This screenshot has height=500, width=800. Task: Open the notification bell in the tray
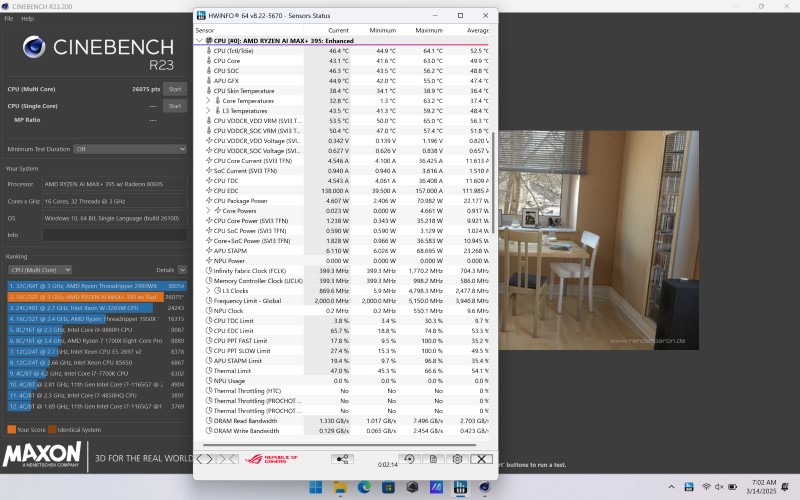(x=785, y=487)
